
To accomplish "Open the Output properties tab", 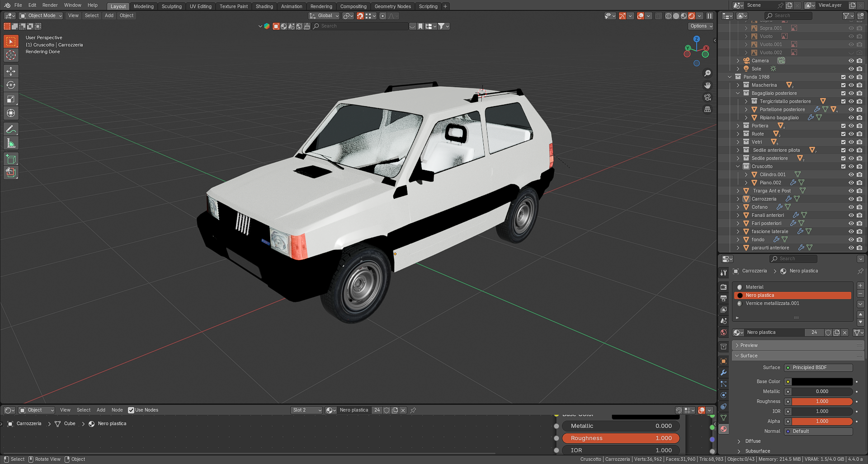I will click(724, 298).
